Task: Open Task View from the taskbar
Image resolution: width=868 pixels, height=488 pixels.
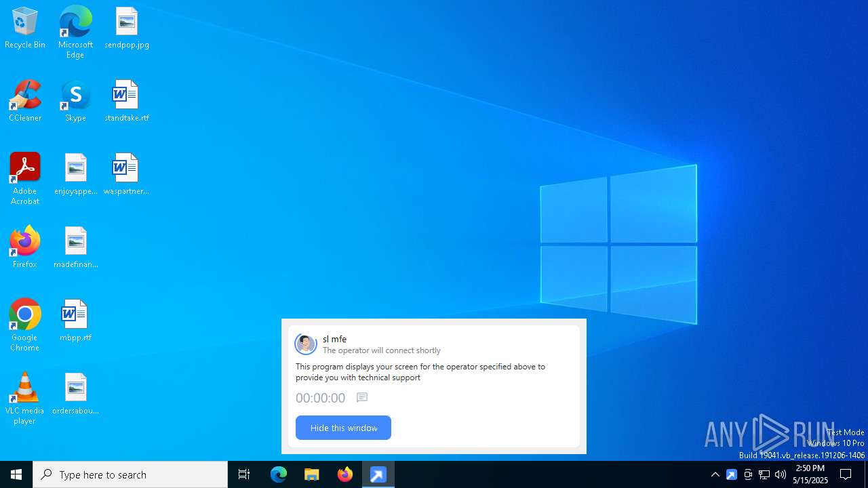Action: 244,474
